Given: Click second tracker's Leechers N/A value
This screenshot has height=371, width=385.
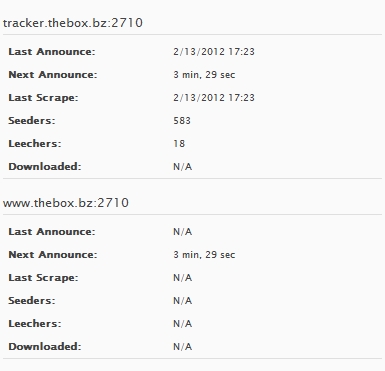Looking at the screenshot, I should (x=182, y=324).
